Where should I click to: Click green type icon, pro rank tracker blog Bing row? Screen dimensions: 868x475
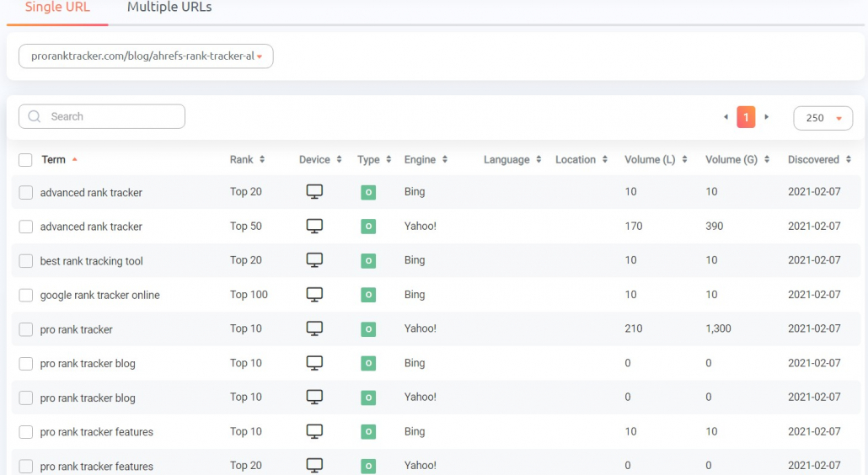368,364
